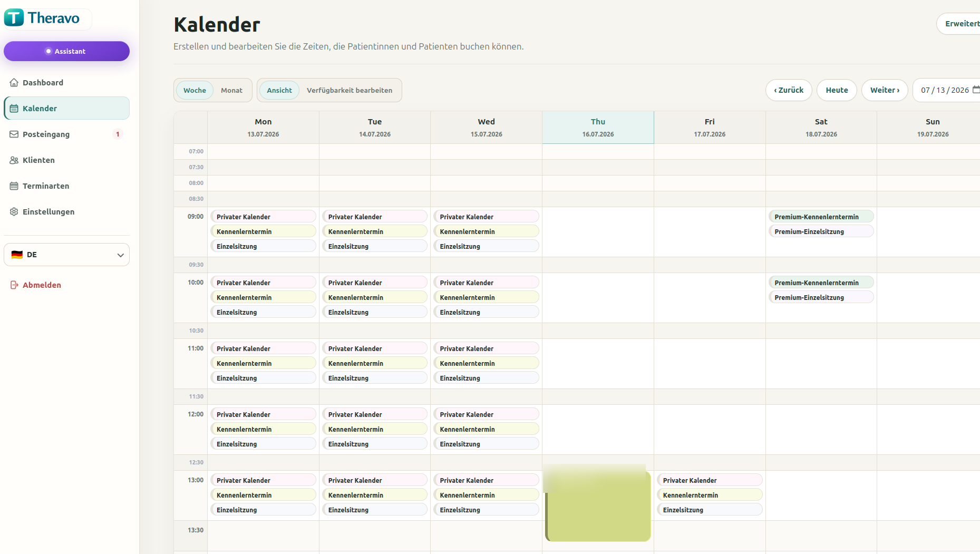Go to the previous week with Zurück
Screen dimensions: 980x554
point(789,90)
